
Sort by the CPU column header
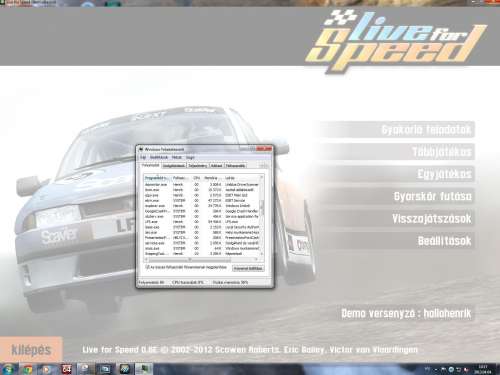pos(196,178)
